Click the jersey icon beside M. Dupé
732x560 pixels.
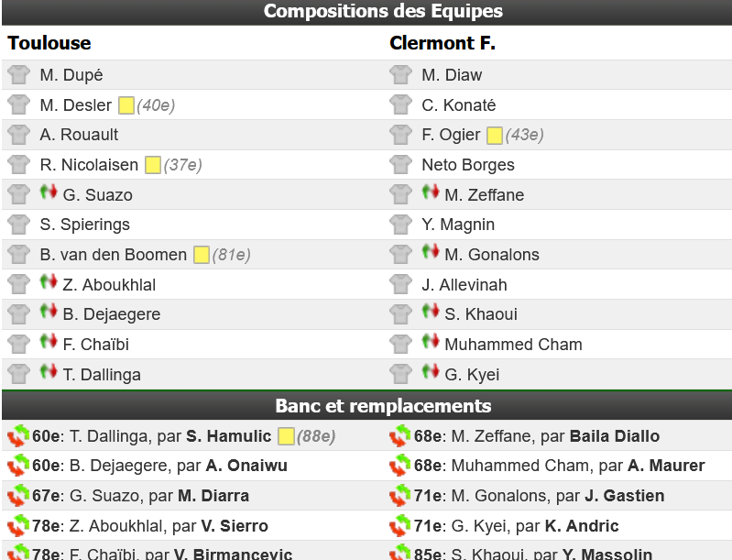[x=18, y=75]
